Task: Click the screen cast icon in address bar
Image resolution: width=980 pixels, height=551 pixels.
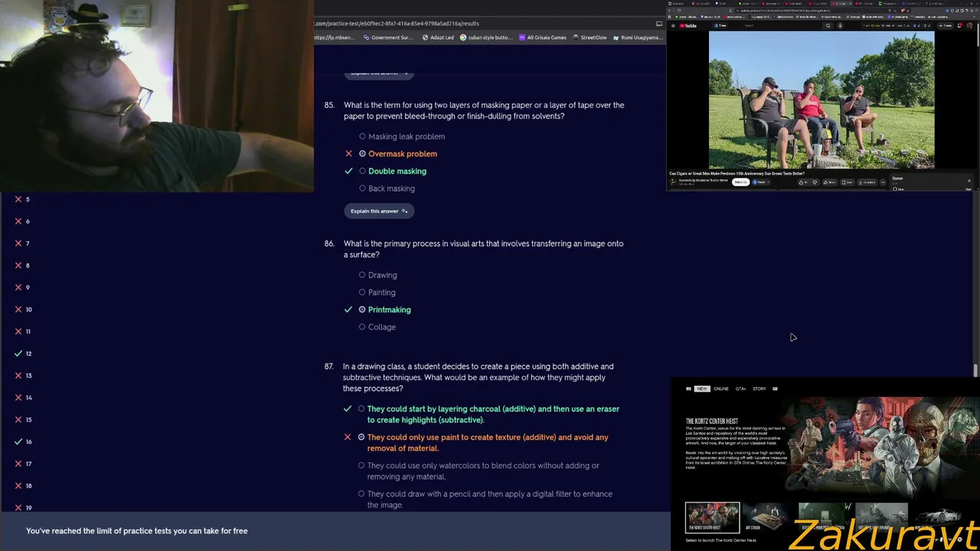Action: pyautogui.click(x=659, y=24)
